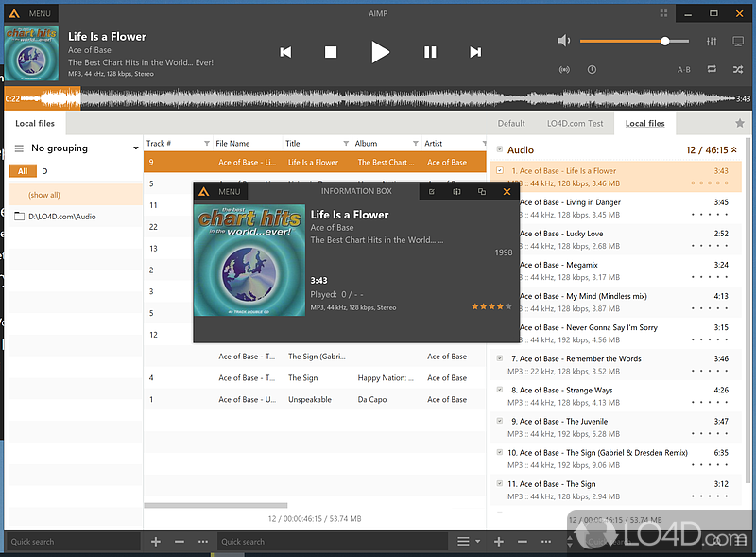Select the Local files playlist tab
Screen dimensions: 756x557
point(644,124)
